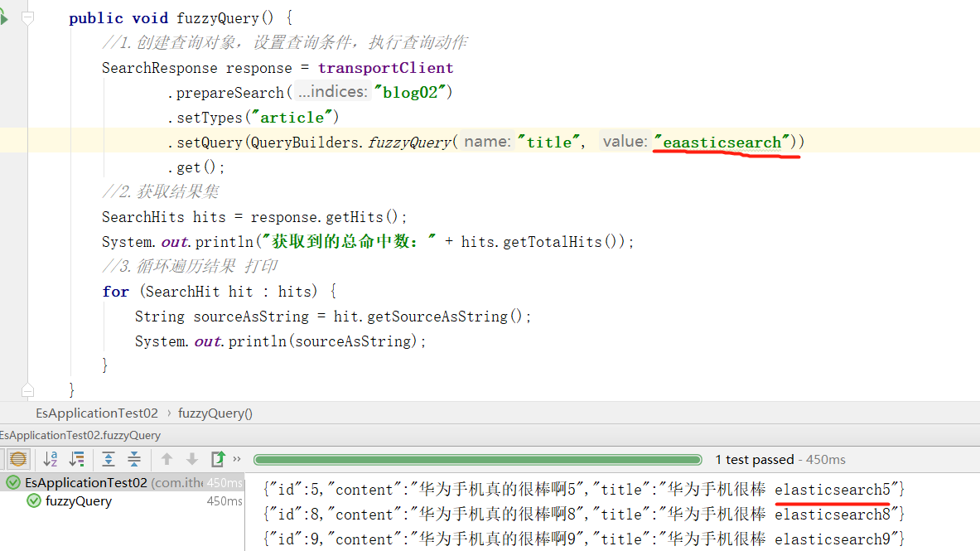This screenshot has height=551, width=980.
Task: Go to previous failed test arrow
Action: click(167, 459)
